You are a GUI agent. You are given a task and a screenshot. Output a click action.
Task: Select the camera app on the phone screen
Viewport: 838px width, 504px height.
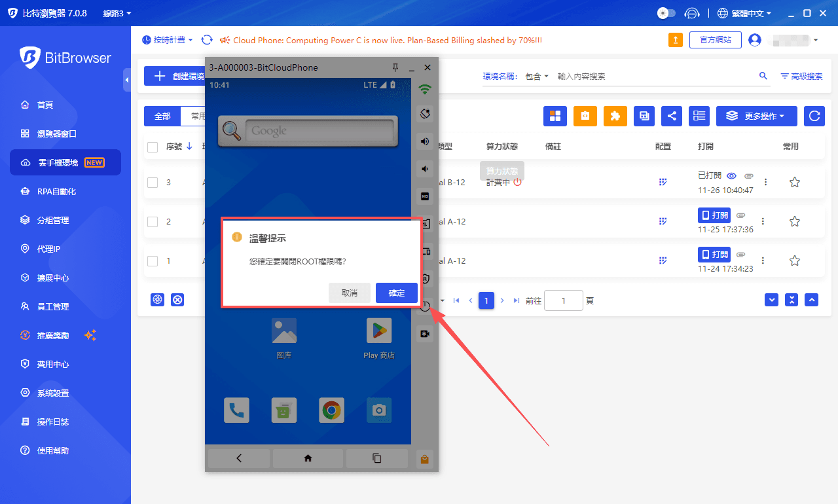pyautogui.click(x=378, y=410)
